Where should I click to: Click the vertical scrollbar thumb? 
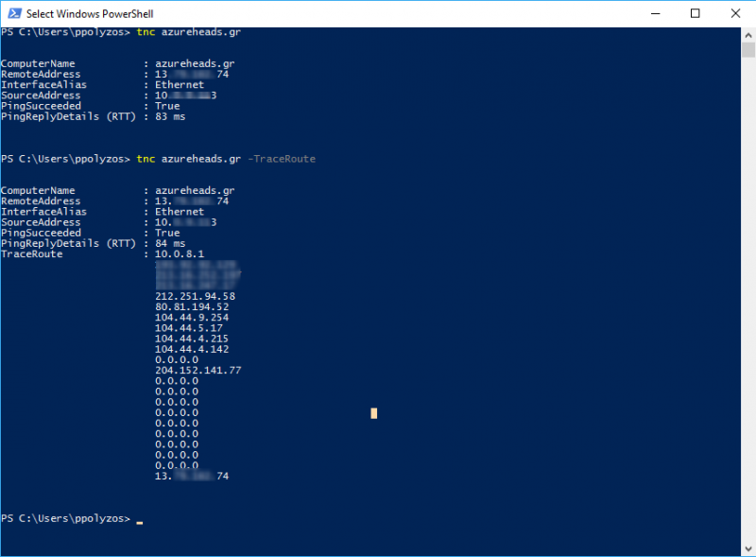[x=747, y=51]
